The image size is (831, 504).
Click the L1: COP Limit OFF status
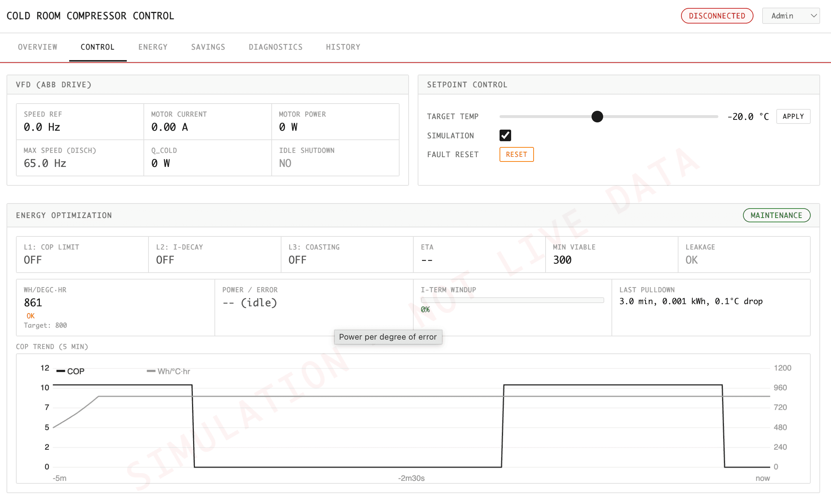(33, 260)
